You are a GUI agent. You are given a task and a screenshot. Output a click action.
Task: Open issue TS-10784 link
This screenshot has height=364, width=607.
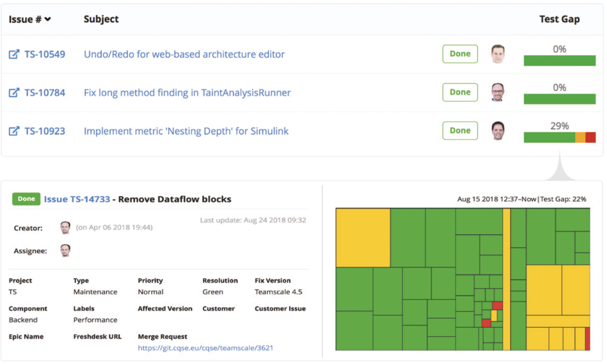(45, 93)
